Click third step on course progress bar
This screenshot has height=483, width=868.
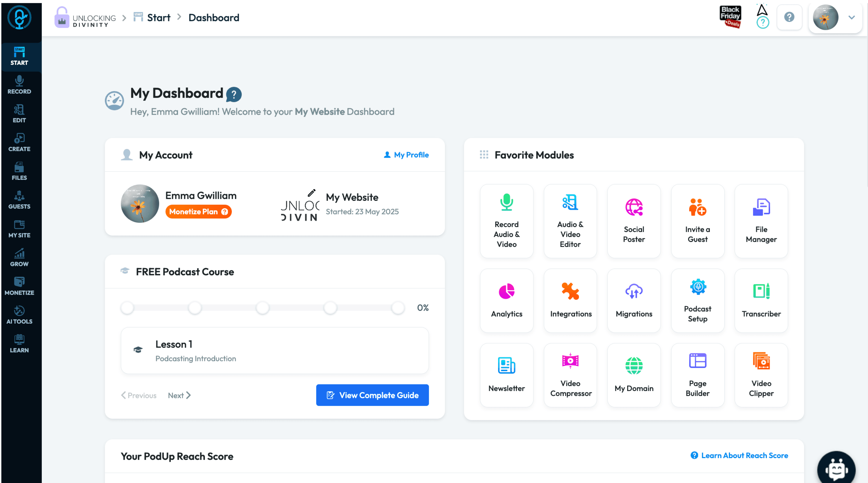click(262, 308)
